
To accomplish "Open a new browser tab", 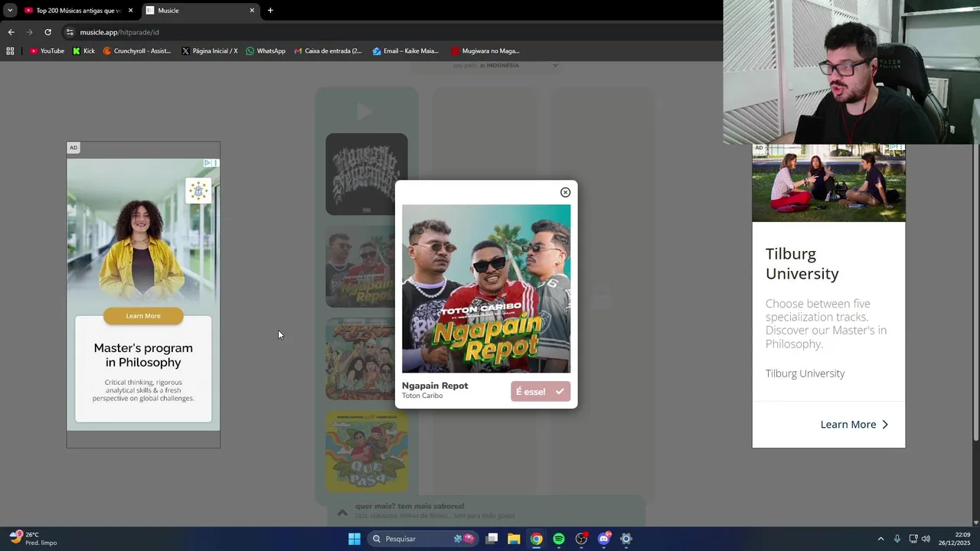I will click(270, 11).
